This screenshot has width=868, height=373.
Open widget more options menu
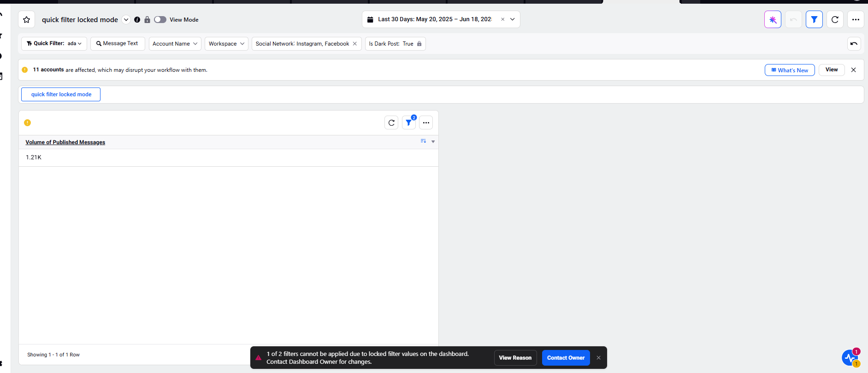426,122
